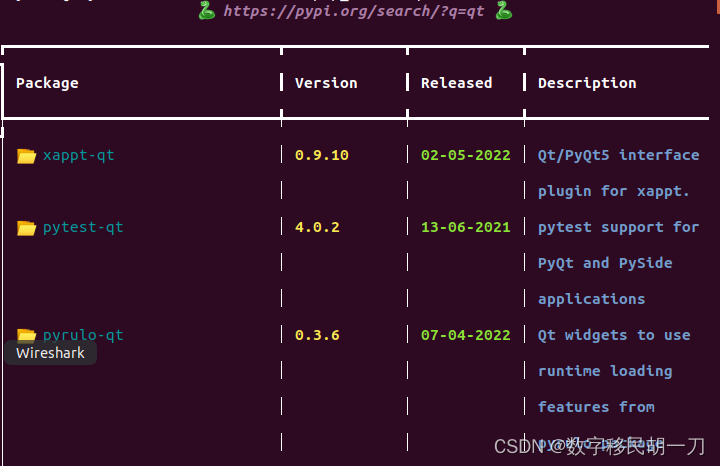The image size is (720, 466).
Task: Select version 4.0.2 text
Action: click(x=317, y=227)
